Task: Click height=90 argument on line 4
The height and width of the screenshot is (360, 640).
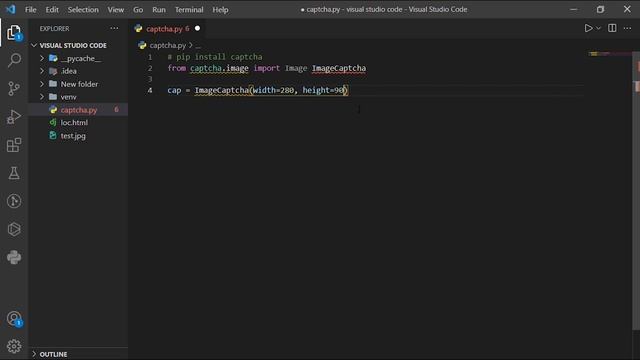Action: pos(324,90)
